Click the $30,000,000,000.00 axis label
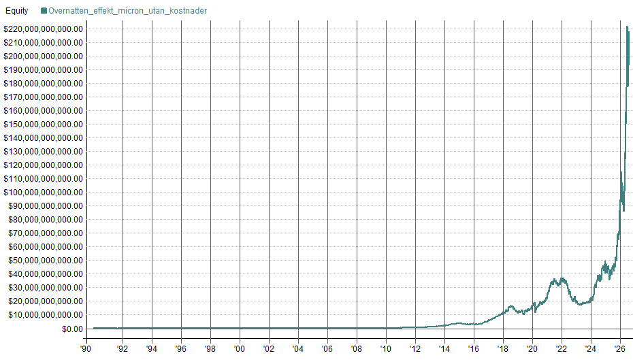 coord(46,288)
